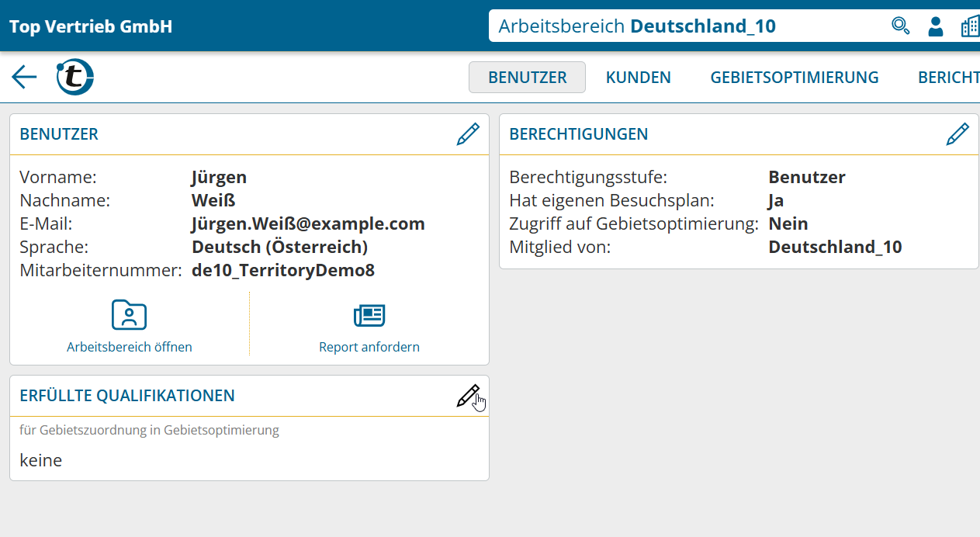The height and width of the screenshot is (537, 980).
Task: Select the Gebietsoptimierung tab
Action: [795, 78]
